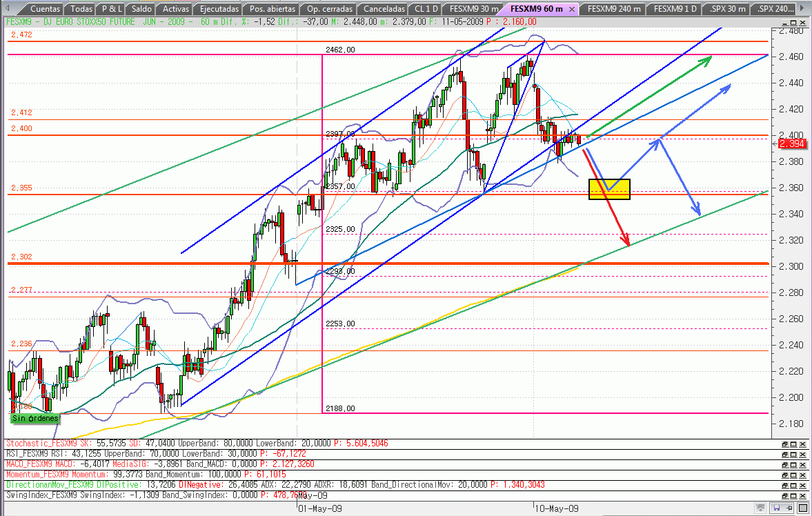
Task: Close the Momentum_FESXM9 indicator panel
Action: [x=802, y=475]
